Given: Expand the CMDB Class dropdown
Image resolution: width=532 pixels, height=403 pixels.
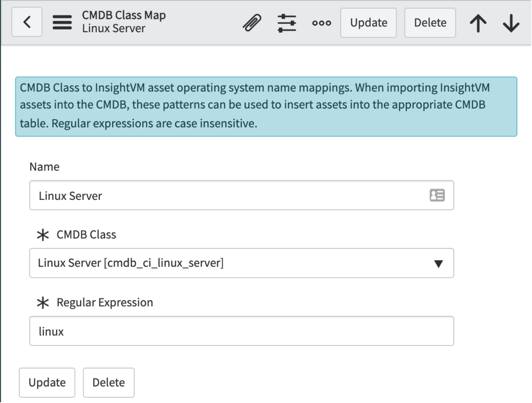Looking at the screenshot, I should pyautogui.click(x=438, y=263).
